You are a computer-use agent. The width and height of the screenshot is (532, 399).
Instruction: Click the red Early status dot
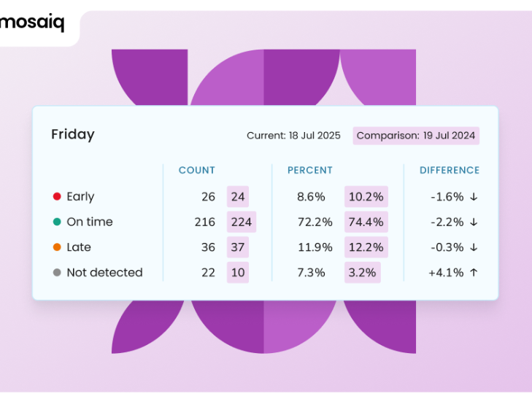click(56, 196)
